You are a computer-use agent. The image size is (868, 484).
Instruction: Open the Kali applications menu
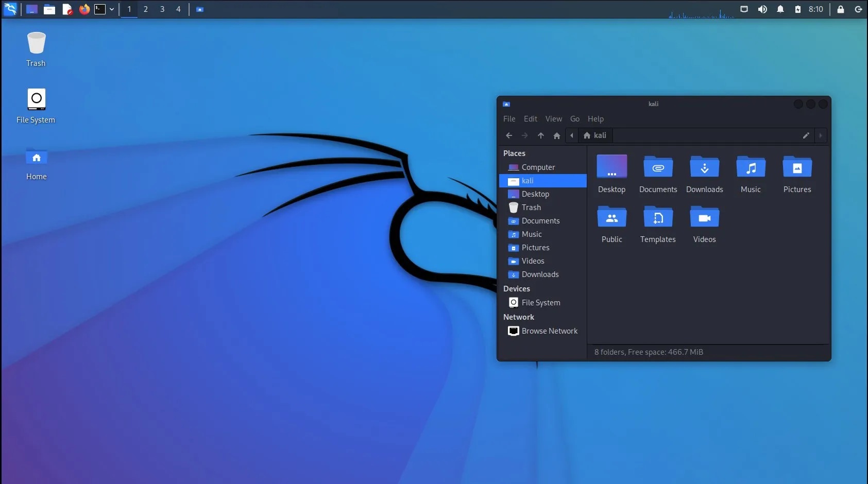tap(9, 9)
